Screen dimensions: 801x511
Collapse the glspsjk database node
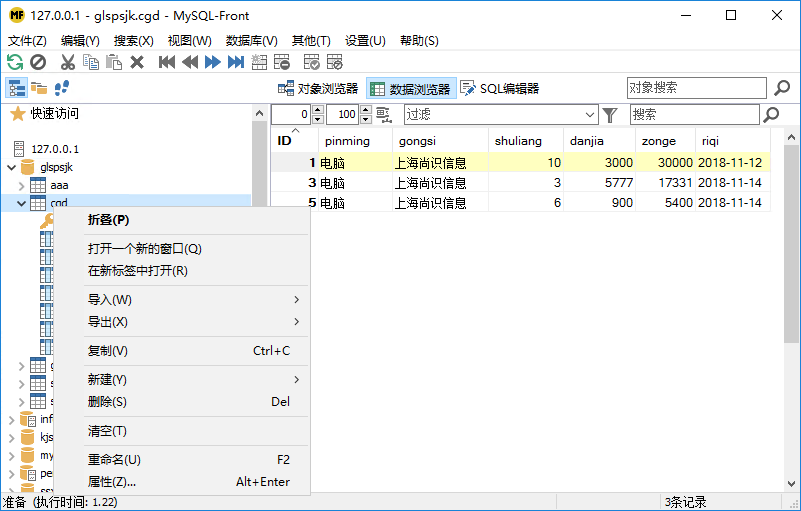point(11,167)
